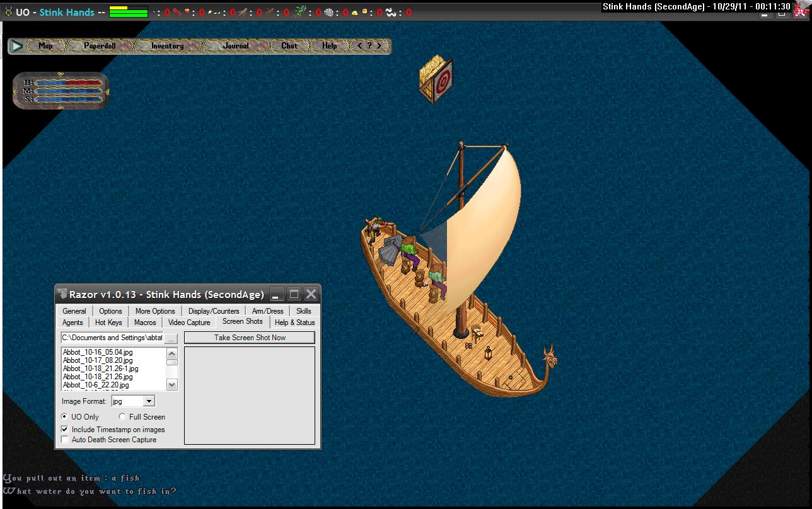The height and width of the screenshot is (509, 812).
Task: Select the Full Screen radio button
Action: point(122,416)
